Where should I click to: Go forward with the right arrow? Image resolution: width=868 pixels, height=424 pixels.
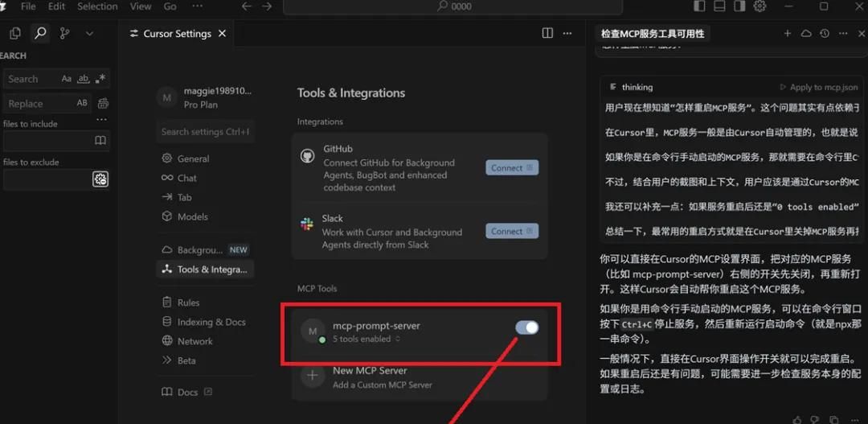267,6
